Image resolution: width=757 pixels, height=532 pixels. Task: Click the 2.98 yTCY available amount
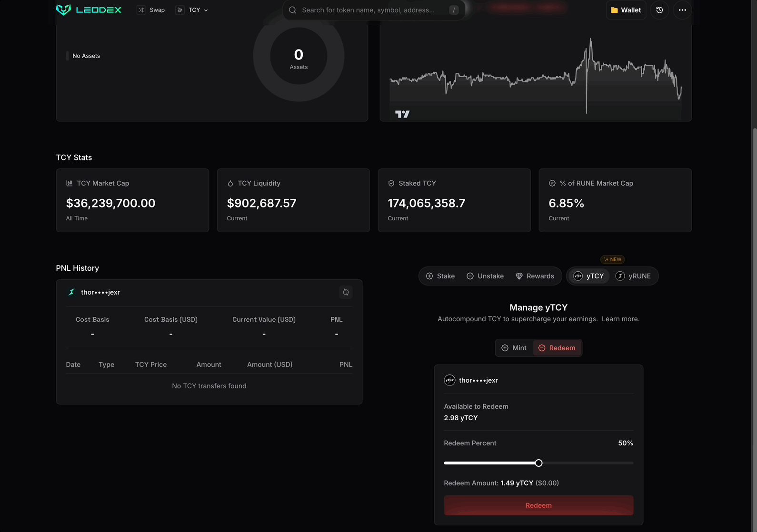tap(461, 418)
